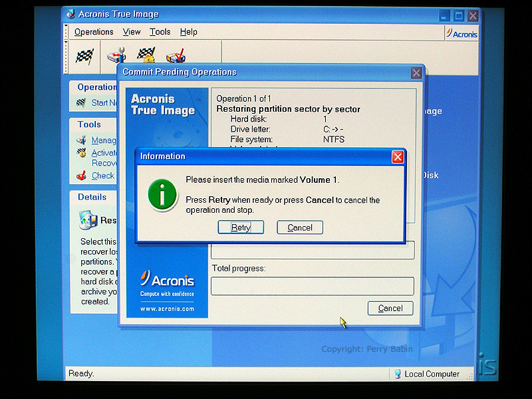
Task: Click the checkered flag with gear toolbar icon
Action: (x=146, y=55)
